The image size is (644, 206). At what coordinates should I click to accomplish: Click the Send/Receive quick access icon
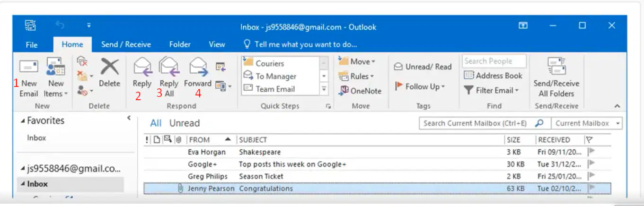click(x=31, y=26)
